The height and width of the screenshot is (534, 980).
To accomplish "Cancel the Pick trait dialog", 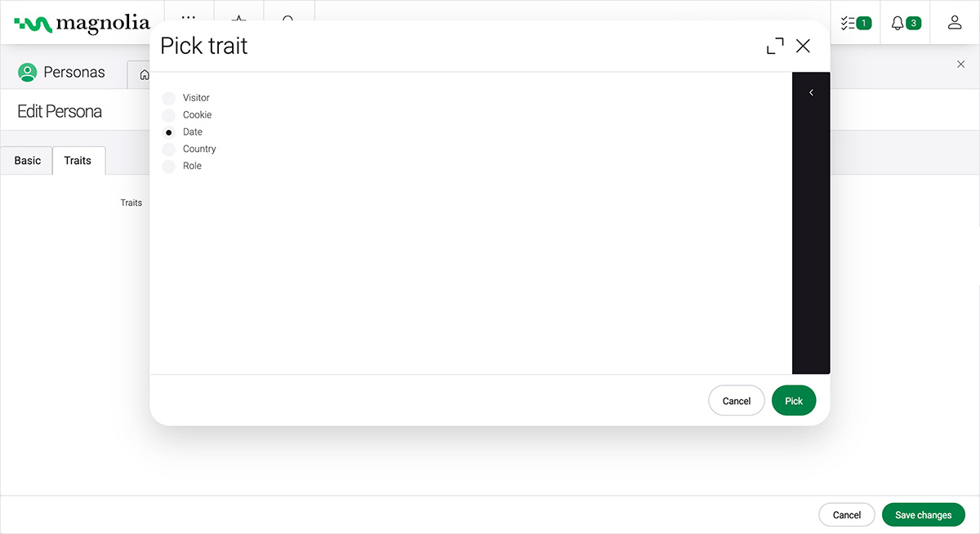I will tap(736, 401).
